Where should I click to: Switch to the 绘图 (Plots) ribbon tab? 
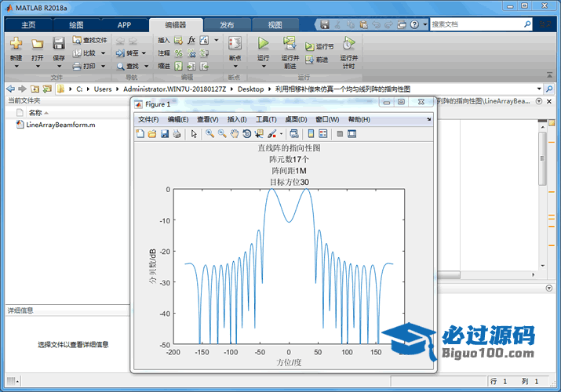(x=76, y=25)
